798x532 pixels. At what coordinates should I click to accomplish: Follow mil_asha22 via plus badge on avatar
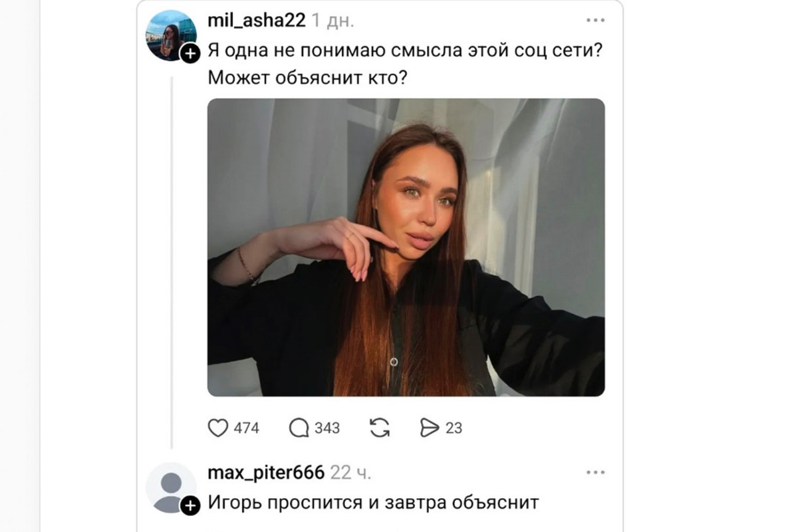(x=191, y=53)
